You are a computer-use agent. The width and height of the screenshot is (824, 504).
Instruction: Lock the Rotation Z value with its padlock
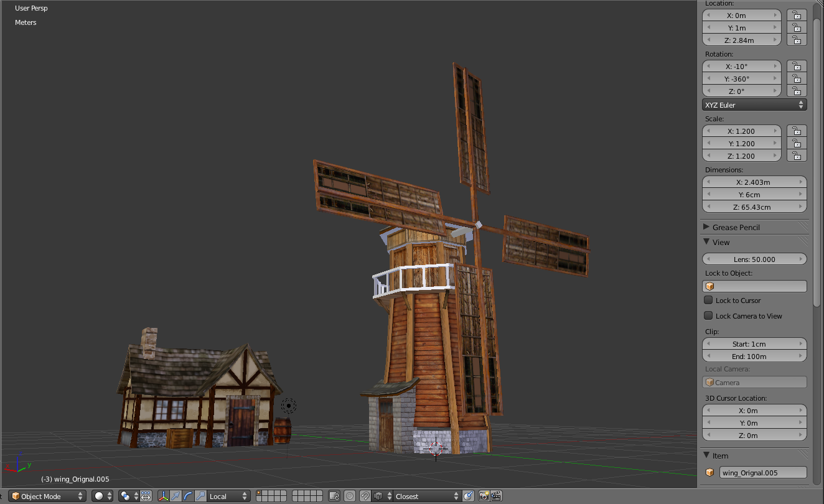click(797, 91)
